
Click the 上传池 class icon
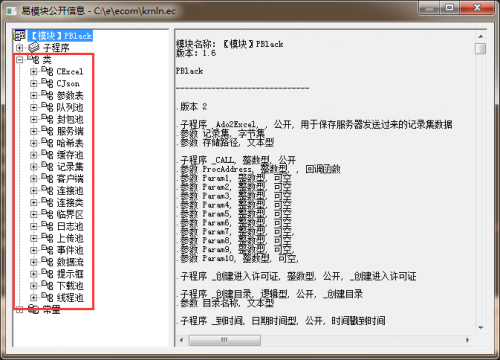pyautogui.click(x=47, y=238)
